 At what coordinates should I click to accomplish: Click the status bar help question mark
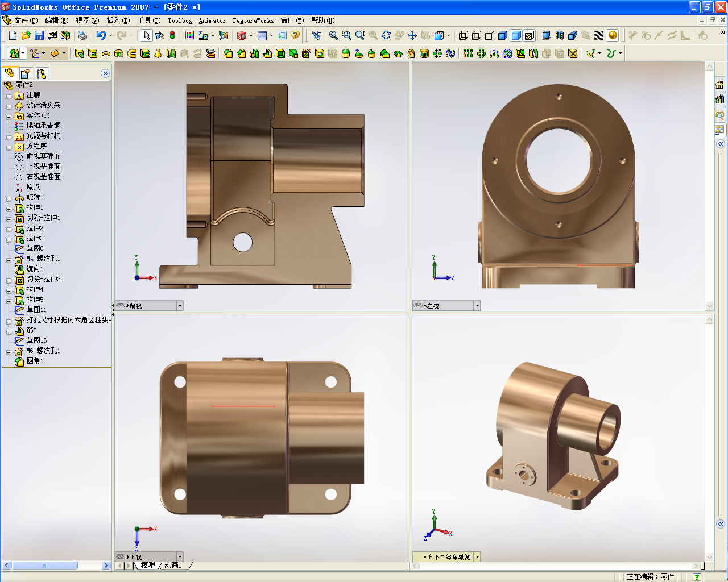(x=697, y=577)
